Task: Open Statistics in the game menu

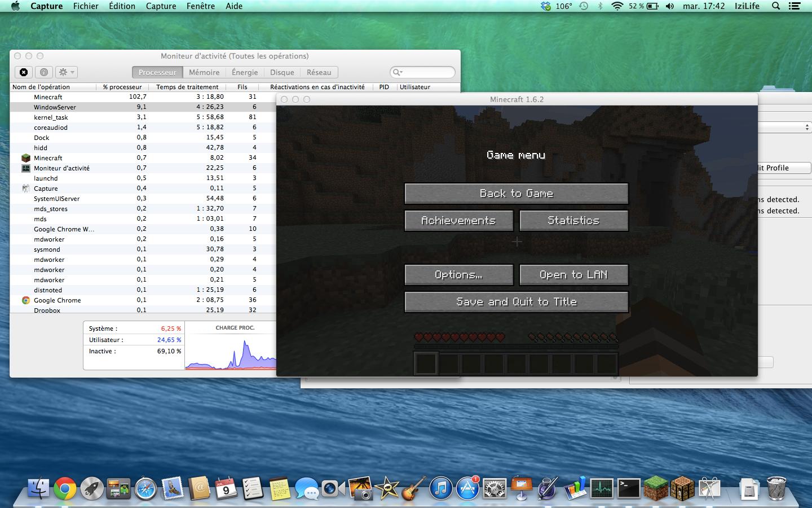Action: (x=573, y=221)
